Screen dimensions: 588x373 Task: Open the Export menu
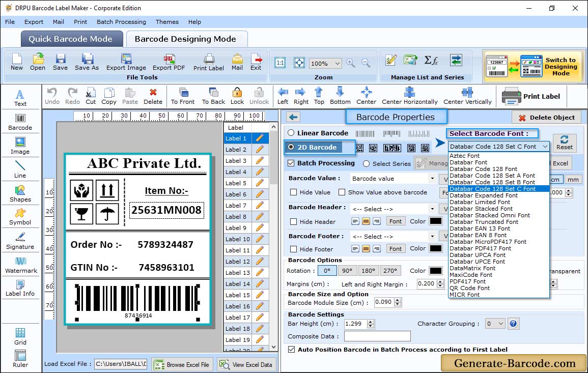[34, 22]
